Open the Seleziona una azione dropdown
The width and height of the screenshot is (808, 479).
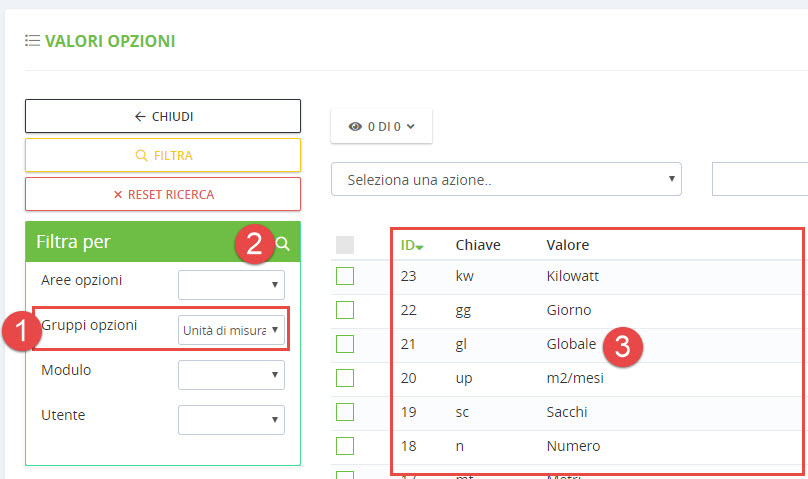click(x=506, y=180)
